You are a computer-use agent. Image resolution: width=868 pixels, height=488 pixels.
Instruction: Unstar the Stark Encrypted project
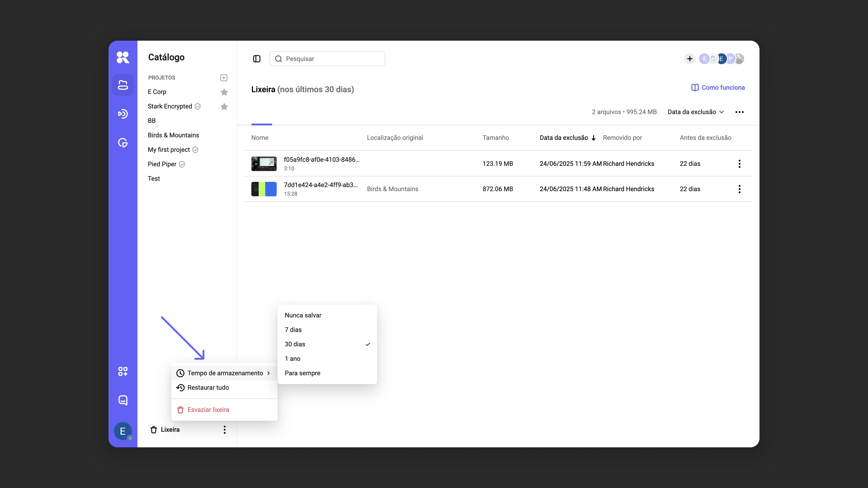pyautogui.click(x=224, y=106)
